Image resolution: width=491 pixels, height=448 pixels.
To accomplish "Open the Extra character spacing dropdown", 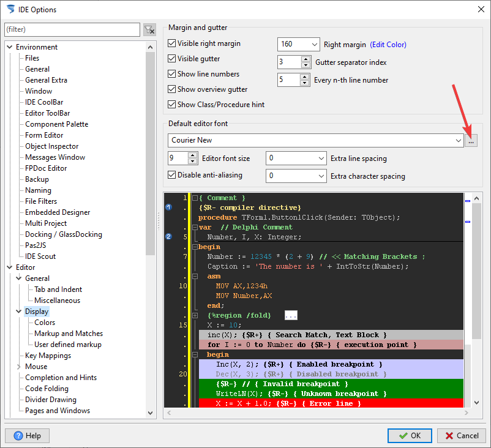I will coord(321,176).
